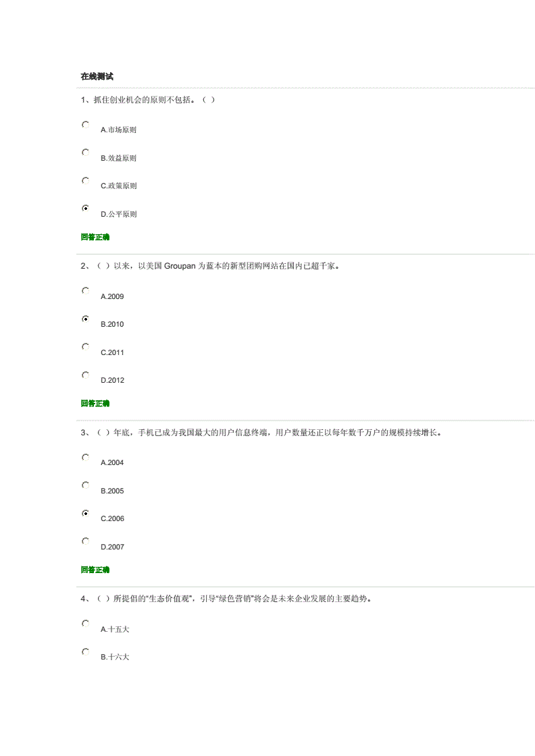The image size is (535, 756).
Task: Select option B.效益原则 radio button
Action: (x=85, y=153)
